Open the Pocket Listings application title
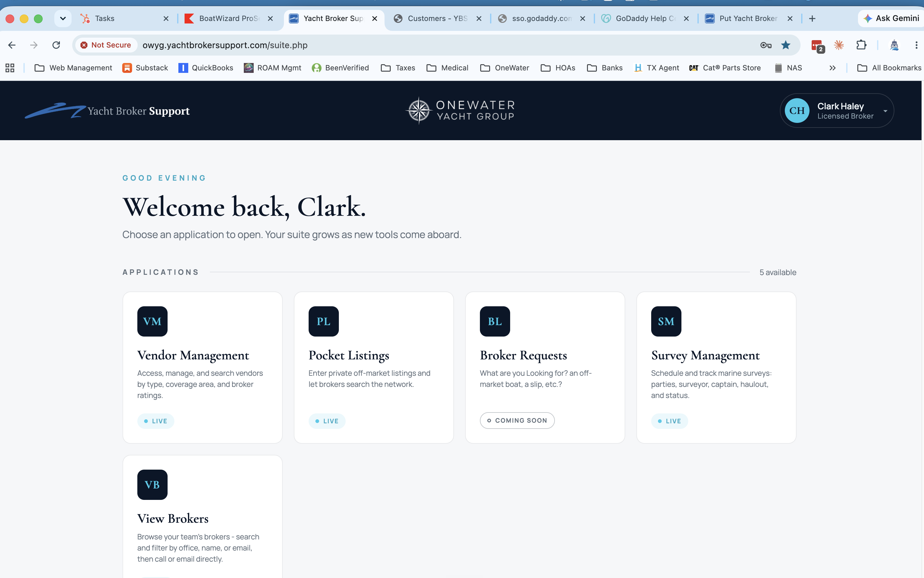 349,355
